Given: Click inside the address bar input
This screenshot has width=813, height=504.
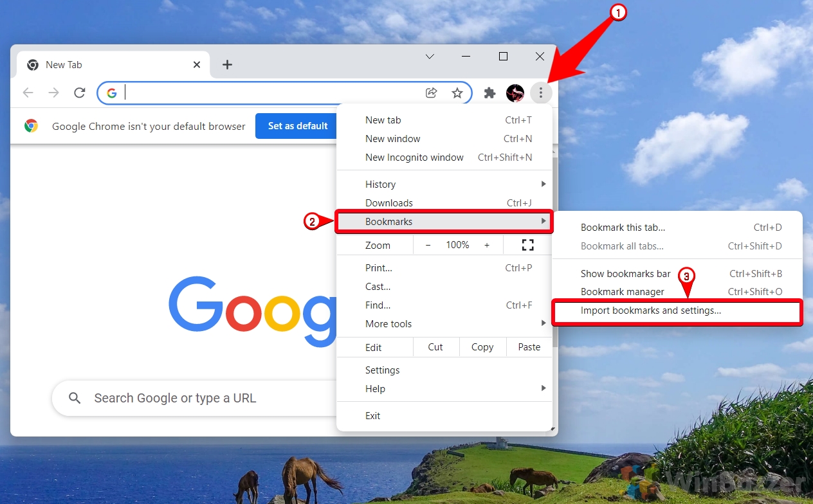Looking at the screenshot, I should [x=257, y=93].
